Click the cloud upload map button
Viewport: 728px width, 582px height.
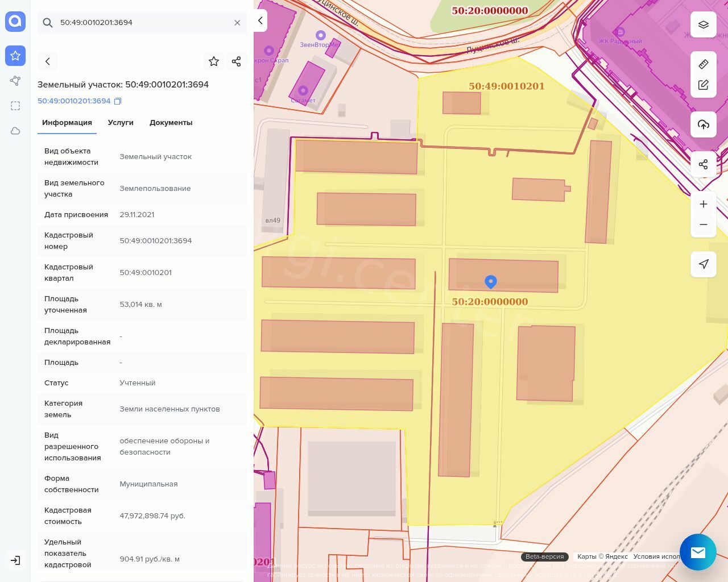(704, 124)
